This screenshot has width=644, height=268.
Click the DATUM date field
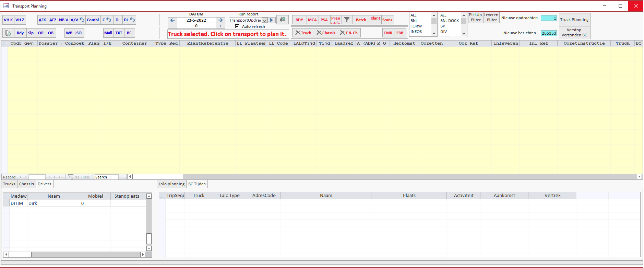click(196, 20)
